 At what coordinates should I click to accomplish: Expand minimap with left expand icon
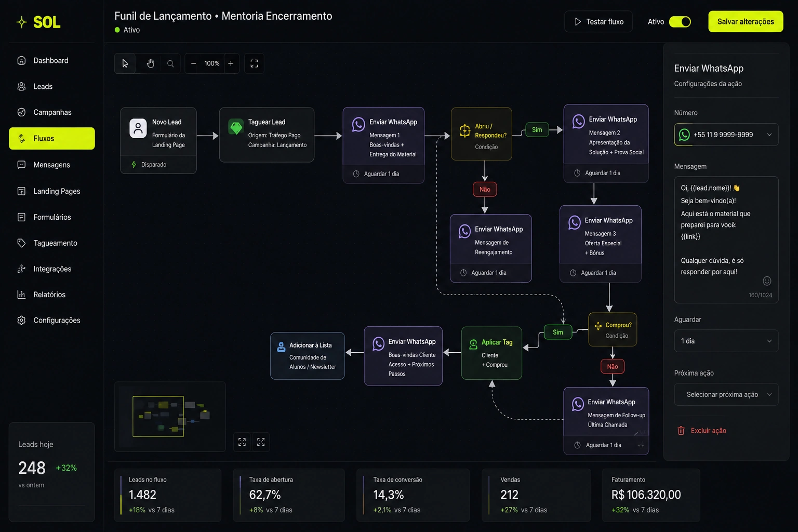click(242, 442)
